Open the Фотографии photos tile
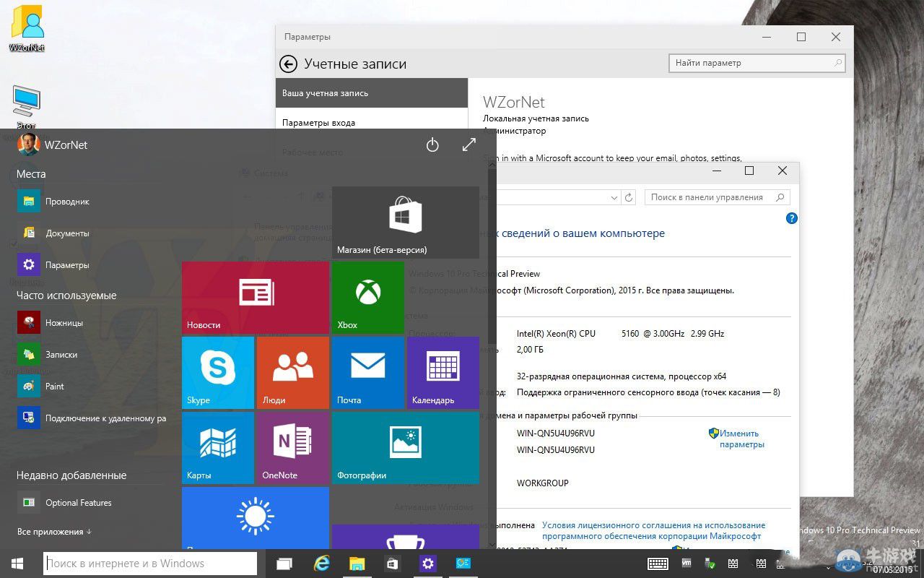The width and height of the screenshot is (924, 578). coord(406,448)
